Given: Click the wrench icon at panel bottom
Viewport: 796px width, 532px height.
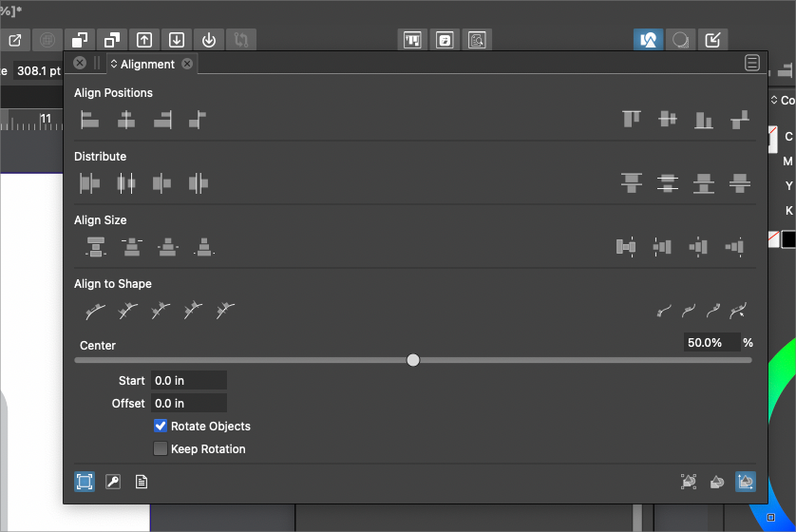Looking at the screenshot, I should tap(113, 482).
